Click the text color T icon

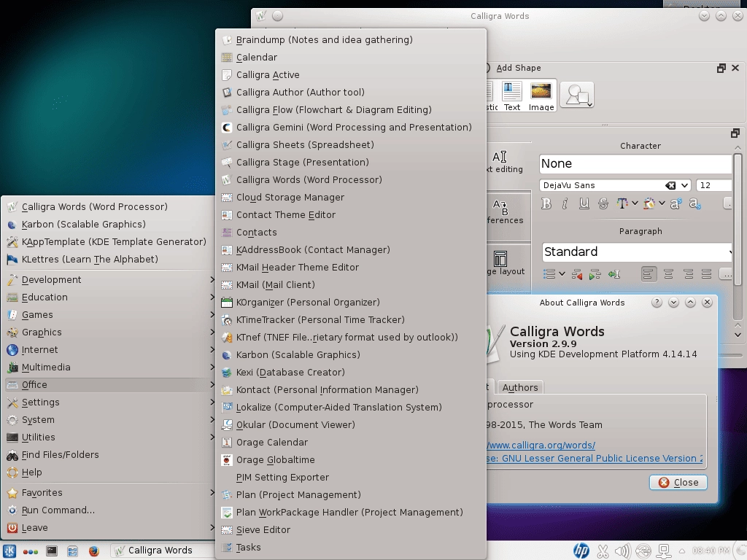click(622, 204)
